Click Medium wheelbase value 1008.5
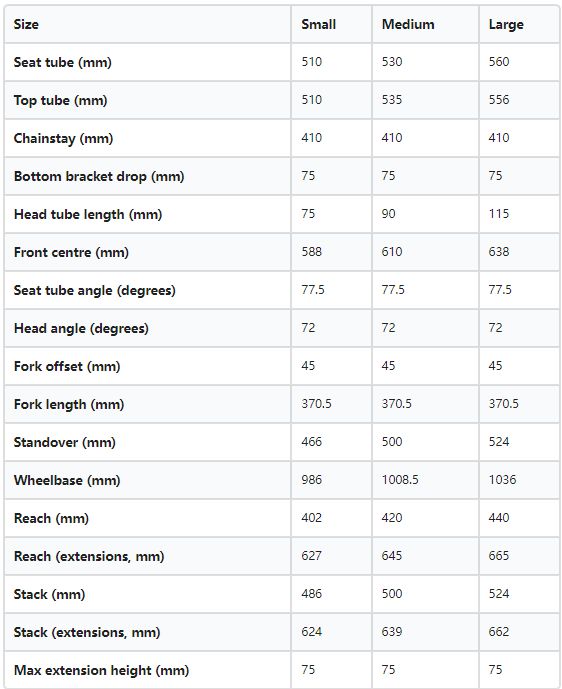This screenshot has width=562, height=689. pos(400,479)
